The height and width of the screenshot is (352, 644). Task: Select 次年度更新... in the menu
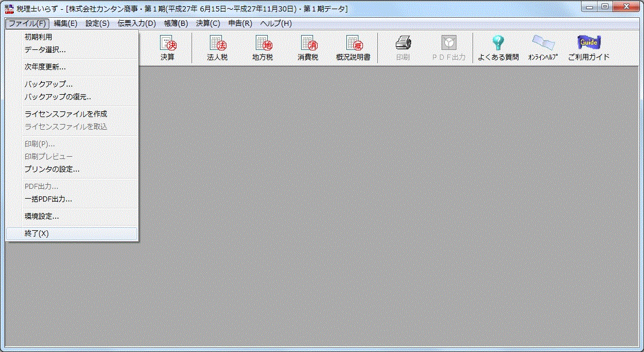pyautogui.click(x=45, y=67)
